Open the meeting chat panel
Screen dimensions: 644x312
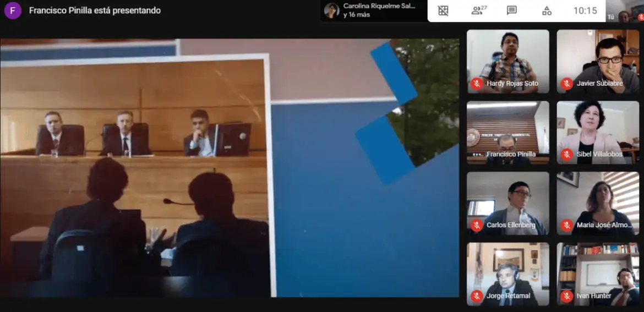[x=512, y=10]
